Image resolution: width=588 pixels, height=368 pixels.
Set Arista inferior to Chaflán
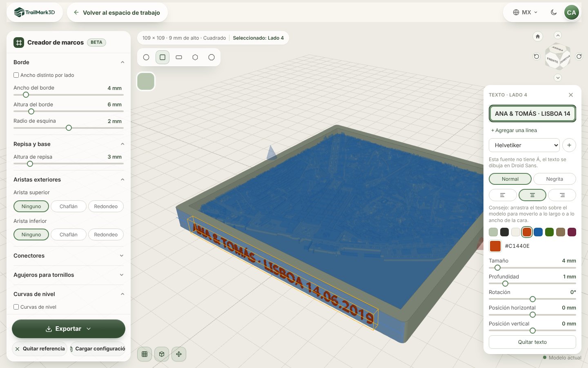coord(69,235)
